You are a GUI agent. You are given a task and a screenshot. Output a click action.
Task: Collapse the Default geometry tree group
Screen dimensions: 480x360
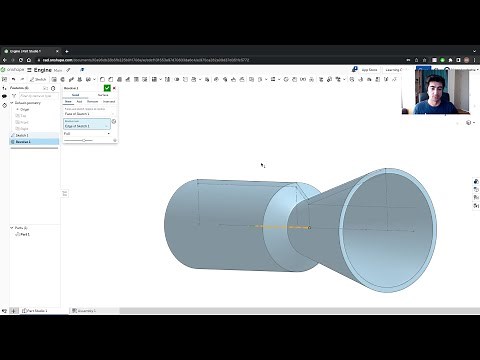click(x=12, y=103)
